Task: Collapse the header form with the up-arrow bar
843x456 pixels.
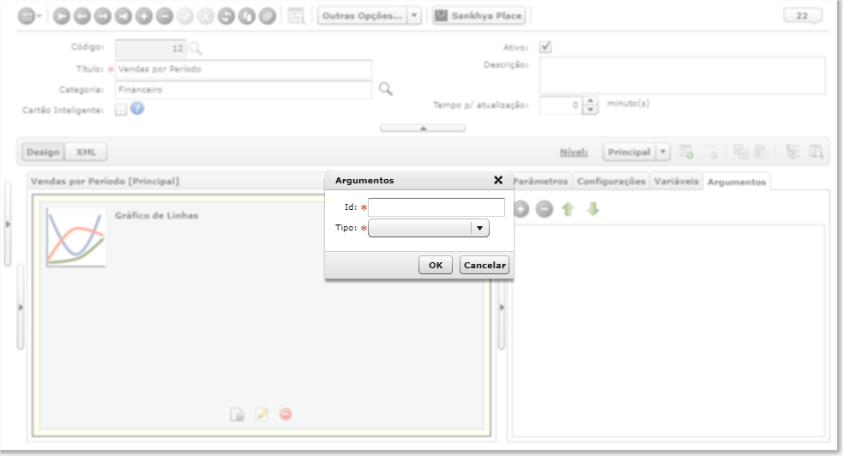Action: pos(423,128)
